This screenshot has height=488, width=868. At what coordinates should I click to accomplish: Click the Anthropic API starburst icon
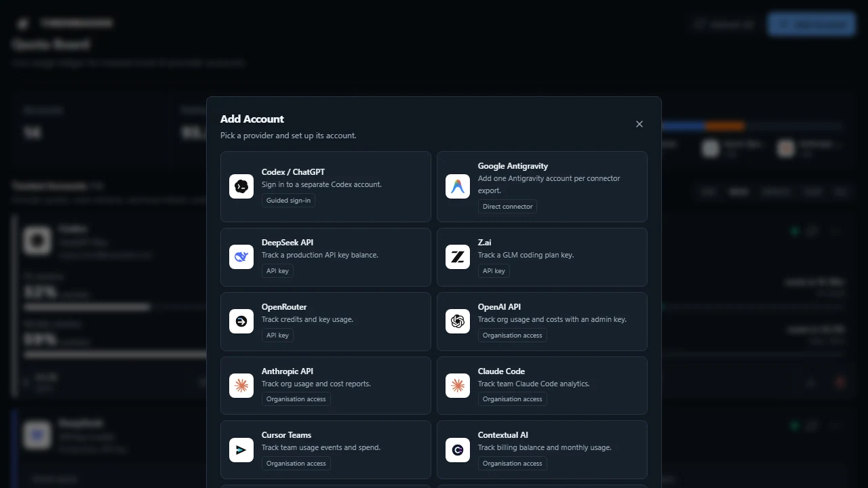click(x=241, y=386)
